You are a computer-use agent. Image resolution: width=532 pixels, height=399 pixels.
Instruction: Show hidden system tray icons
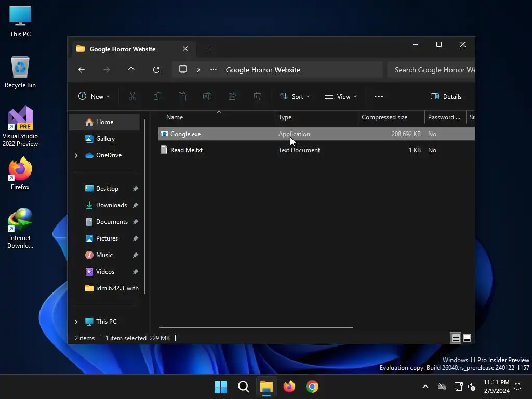425,387
